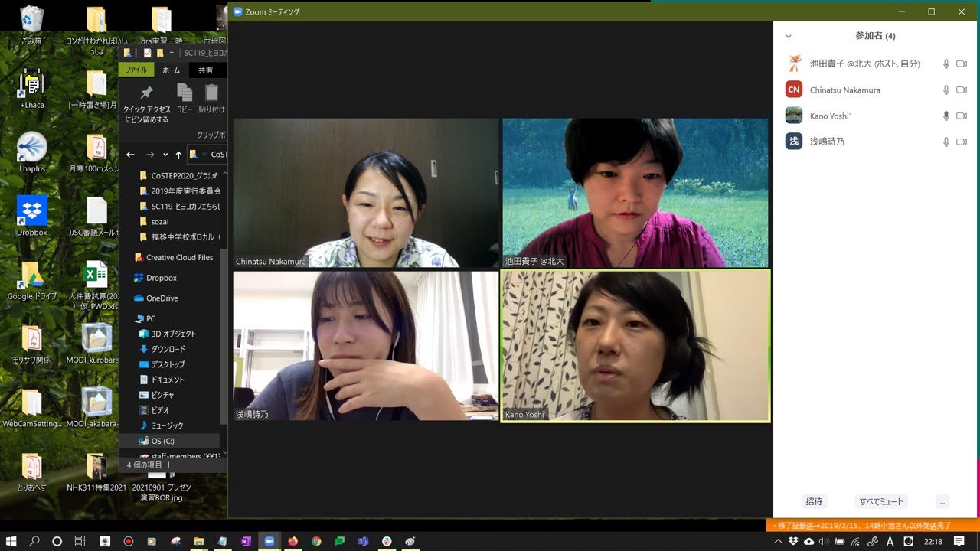Toggle microphone icon next to 浅嶋詩乃

click(946, 142)
